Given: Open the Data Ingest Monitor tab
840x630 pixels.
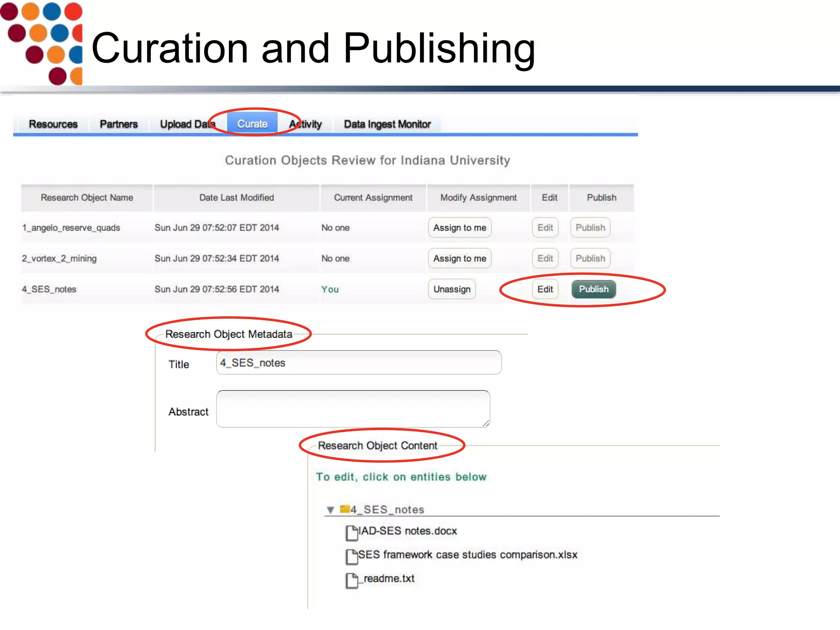Looking at the screenshot, I should pyautogui.click(x=387, y=124).
